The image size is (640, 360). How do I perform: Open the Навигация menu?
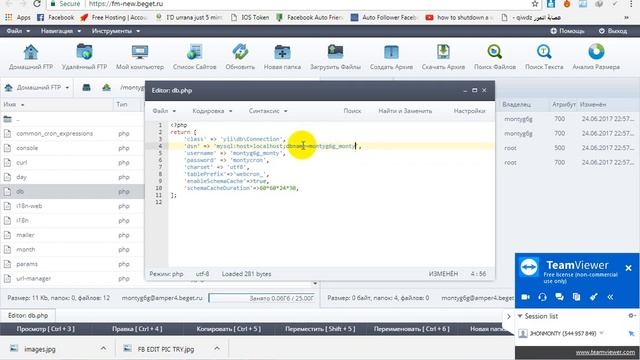click(60, 31)
